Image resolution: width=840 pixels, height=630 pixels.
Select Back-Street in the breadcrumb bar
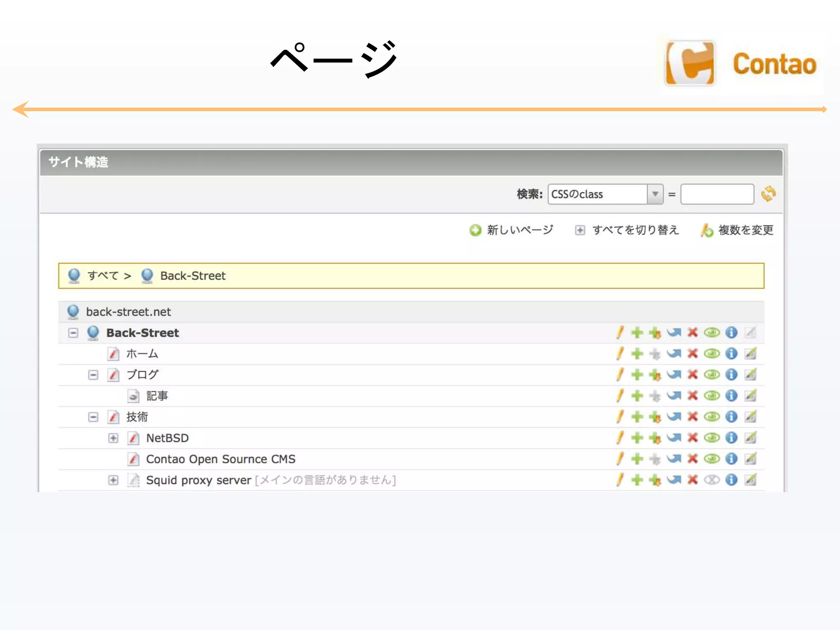192,276
